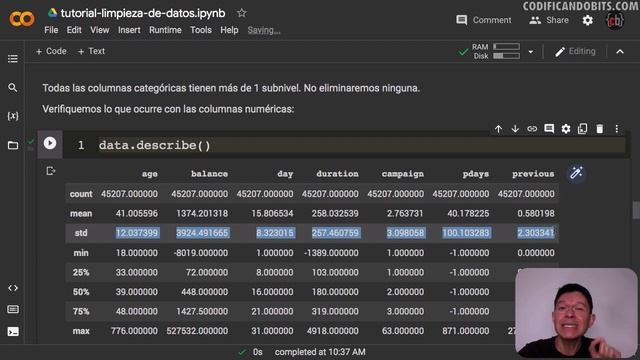
Task: Mirror the cell in a tab
Action: (582, 129)
